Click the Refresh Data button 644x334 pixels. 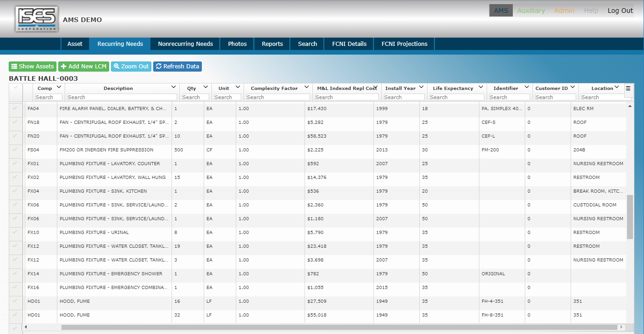click(178, 67)
